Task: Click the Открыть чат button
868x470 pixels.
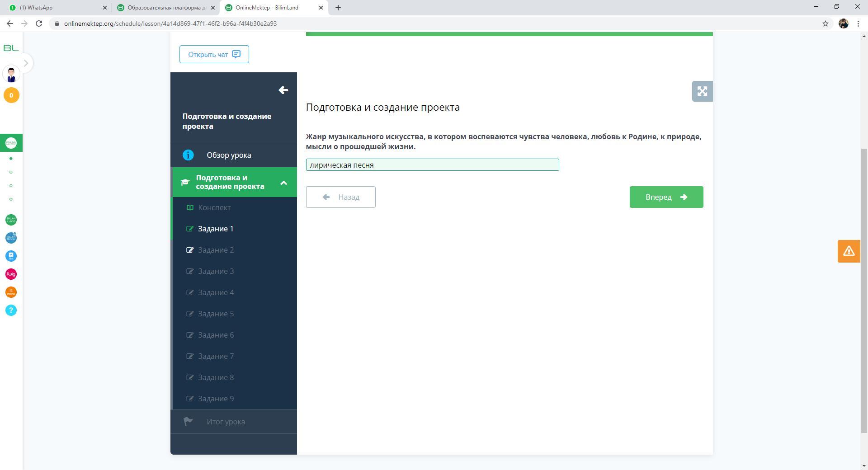Action: click(x=214, y=54)
